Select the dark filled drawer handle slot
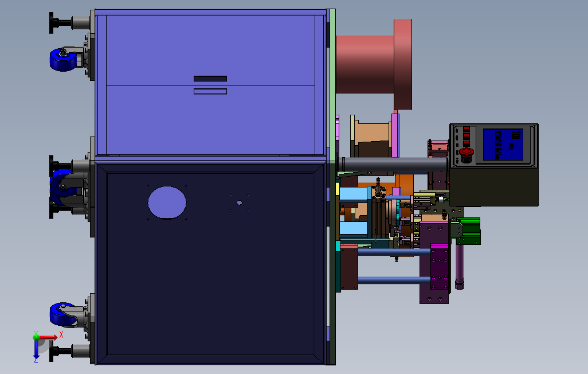Viewport: 588px width, 374px height. 210,79
